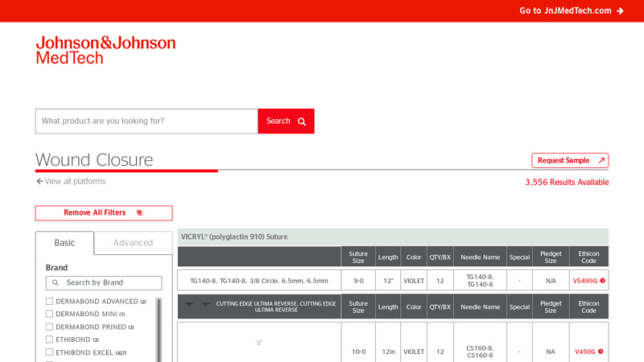Check the DERMABOND ADVANCED brand filter
The image size is (644, 362).
tap(49, 302)
